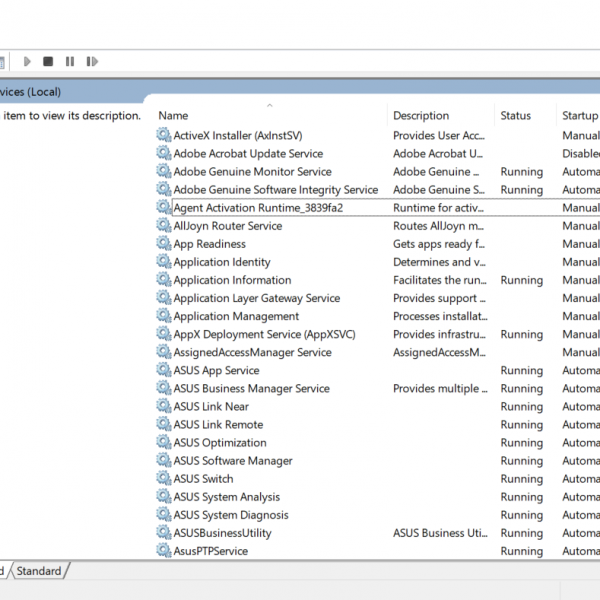Viewport: 600px width, 600px height.
Task: Click the gear icon next to App Readiness
Action: click(164, 244)
